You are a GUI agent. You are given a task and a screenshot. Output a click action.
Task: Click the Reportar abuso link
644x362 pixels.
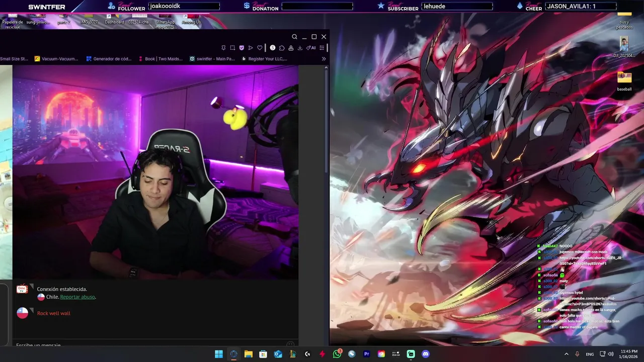pos(77,297)
